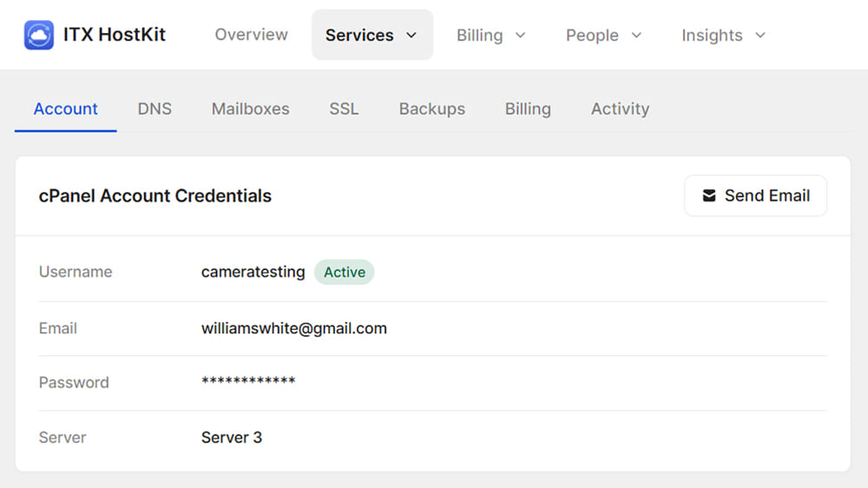Click the green Active status badge

pos(345,272)
